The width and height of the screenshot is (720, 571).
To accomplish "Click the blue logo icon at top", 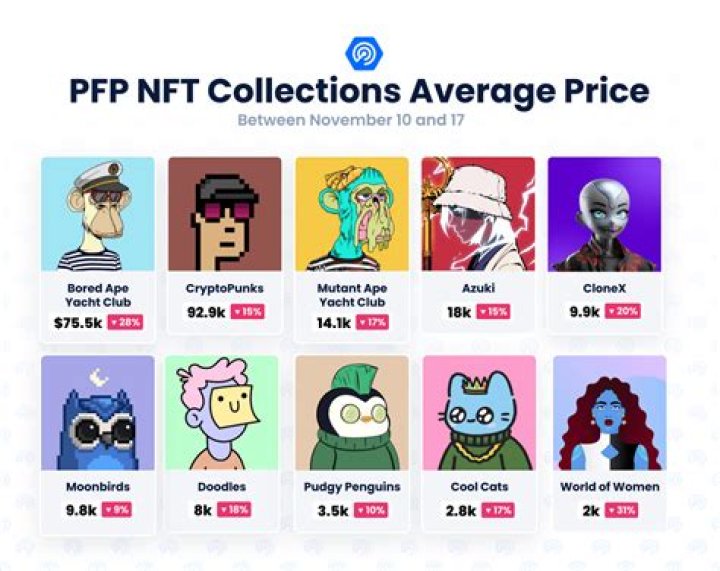I will (359, 52).
